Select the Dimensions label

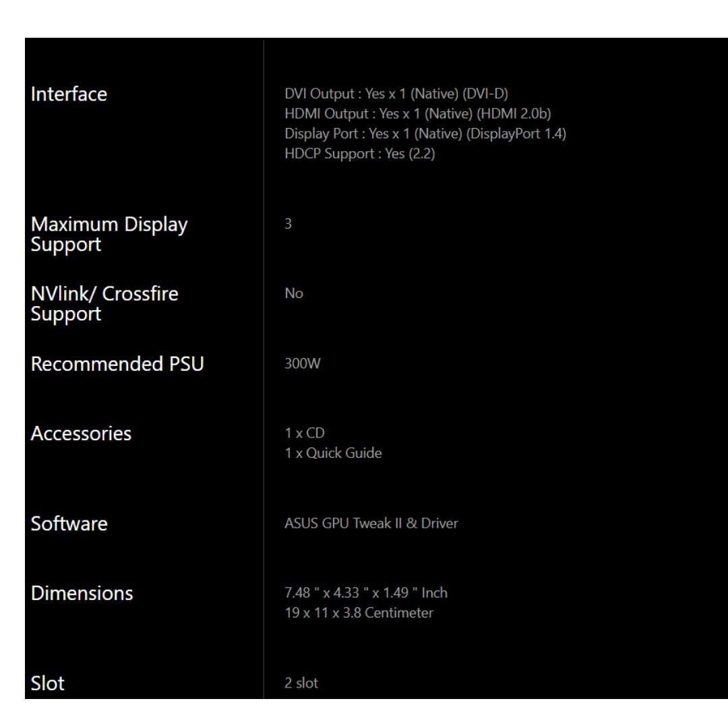[x=82, y=593]
